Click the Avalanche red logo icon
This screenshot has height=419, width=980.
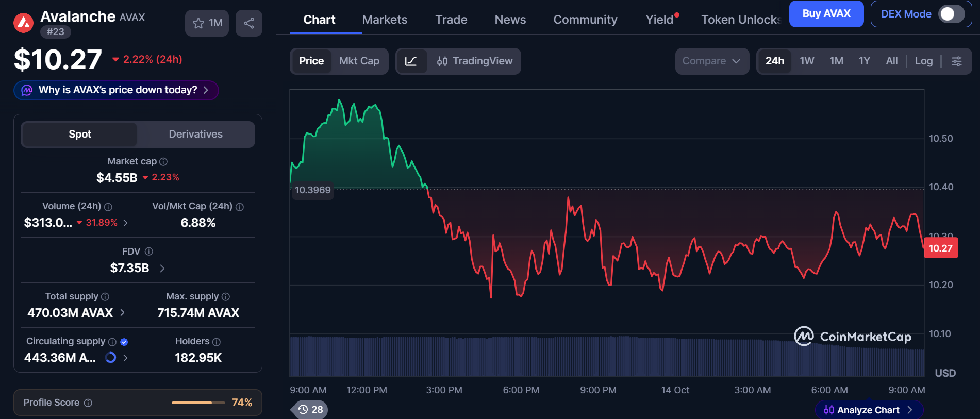click(x=23, y=23)
